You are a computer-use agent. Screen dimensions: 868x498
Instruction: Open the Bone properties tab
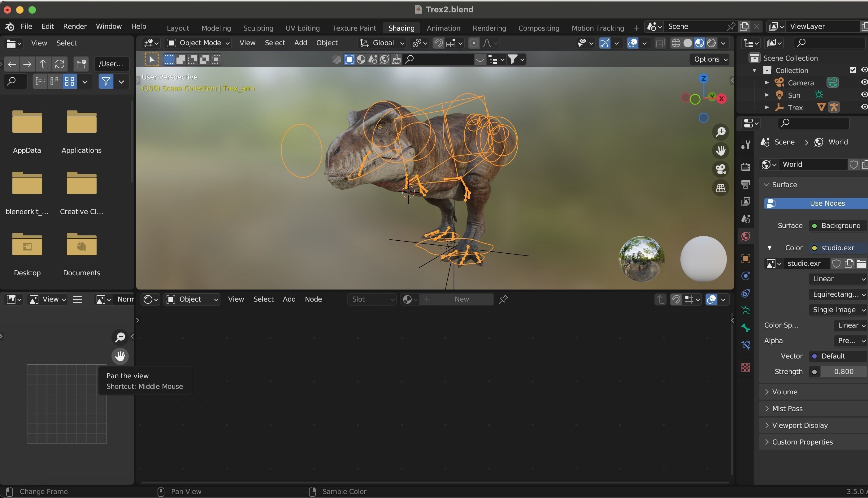tap(745, 328)
